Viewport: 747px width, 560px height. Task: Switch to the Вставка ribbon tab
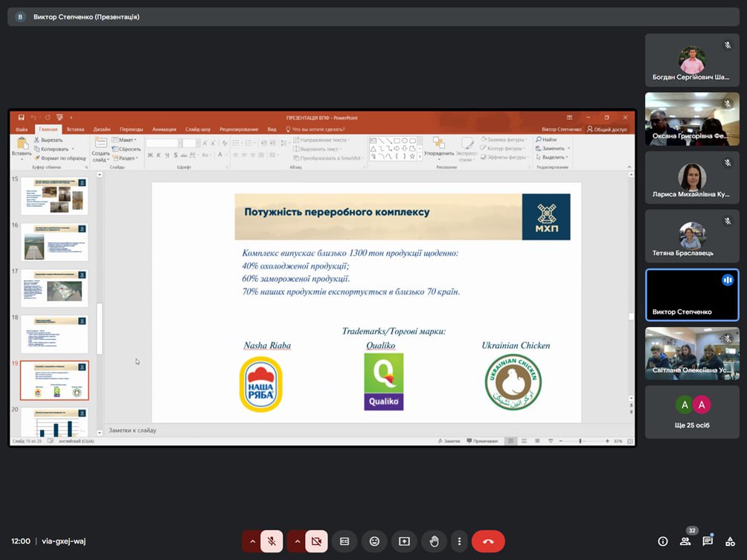pos(75,129)
